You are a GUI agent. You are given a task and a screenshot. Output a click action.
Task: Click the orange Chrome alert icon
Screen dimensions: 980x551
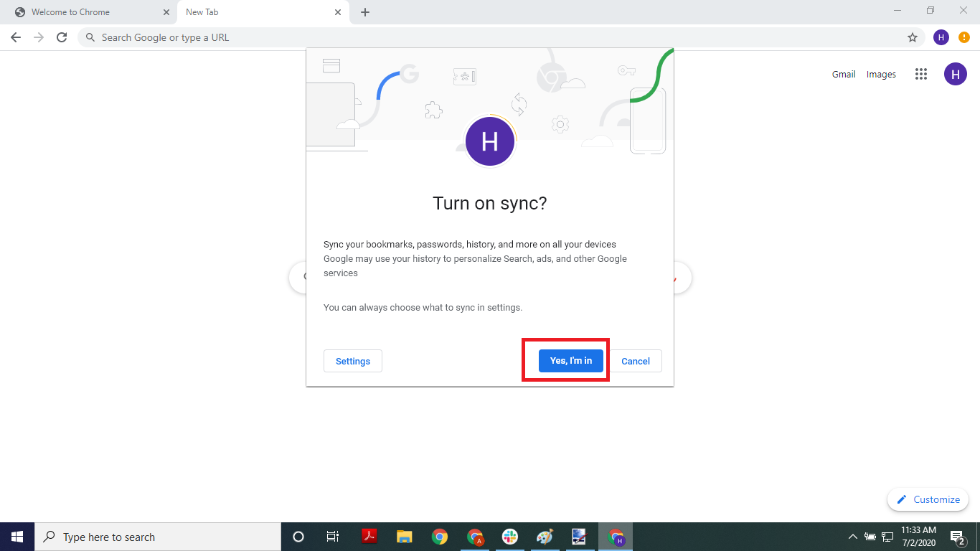pyautogui.click(x=964, y=37)
